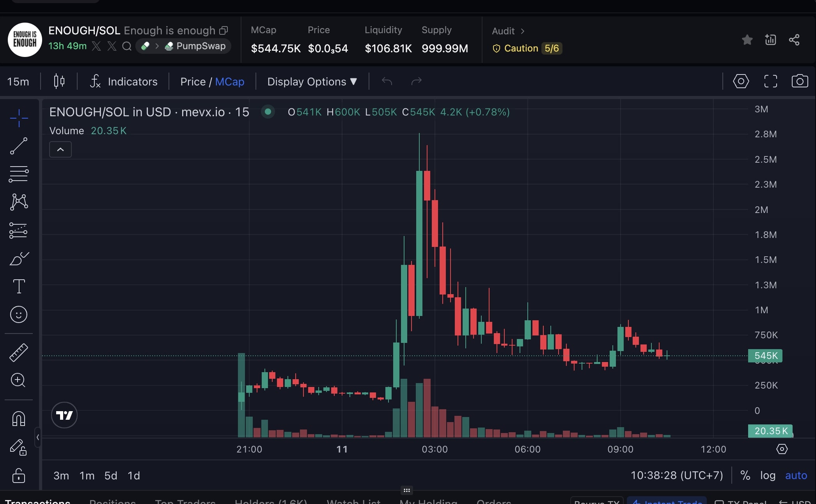Open the Indicators dialog
The height and width of the screenshot is (504, 816).
coord(124,82)
